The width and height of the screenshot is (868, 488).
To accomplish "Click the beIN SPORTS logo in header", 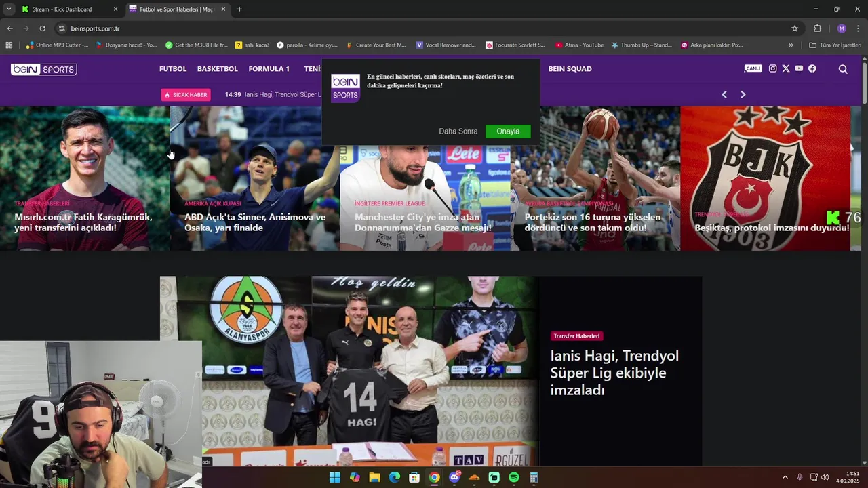I will 44,69.
